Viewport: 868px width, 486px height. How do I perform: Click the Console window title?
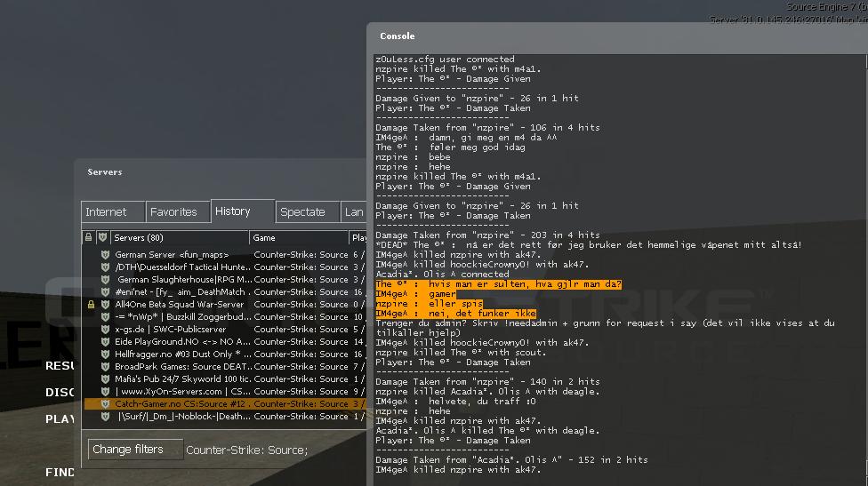[x=397, y=36]
